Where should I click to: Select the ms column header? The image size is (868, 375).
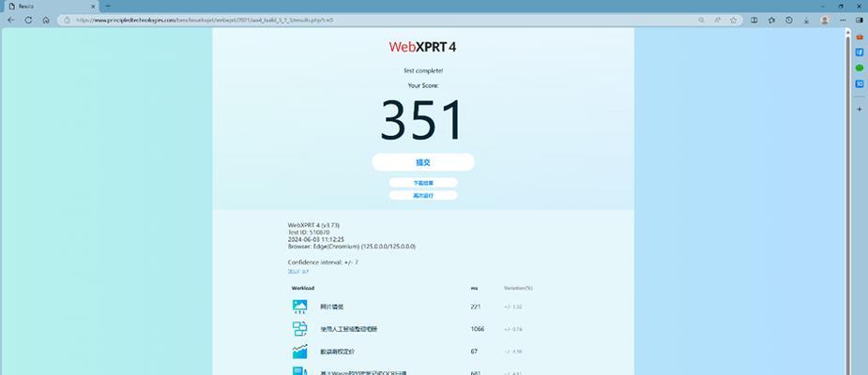point(475,288)
